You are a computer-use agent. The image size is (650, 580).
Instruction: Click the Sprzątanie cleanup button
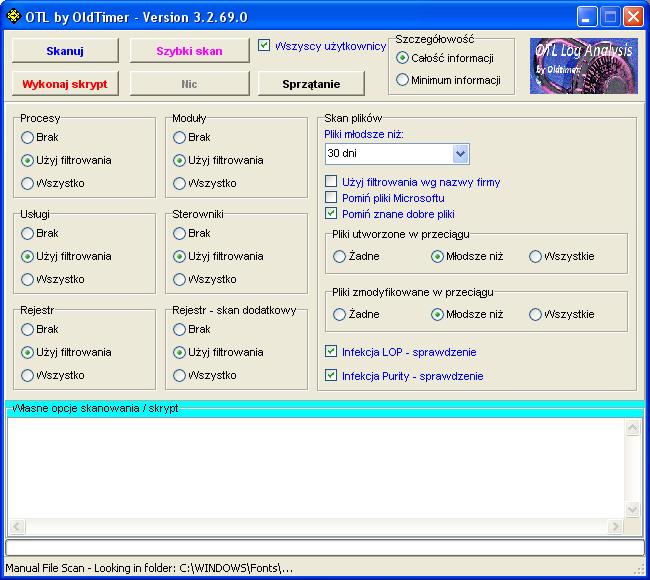311,84
